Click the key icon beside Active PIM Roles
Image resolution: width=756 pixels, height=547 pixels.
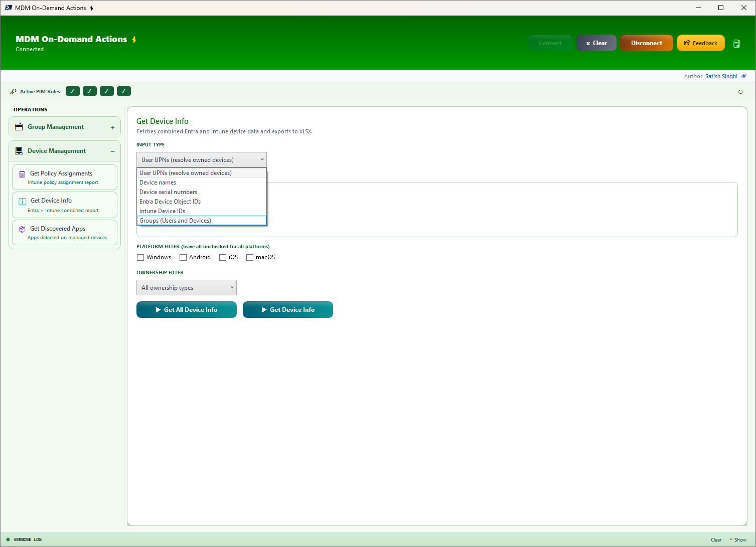(x=13, y=91)
